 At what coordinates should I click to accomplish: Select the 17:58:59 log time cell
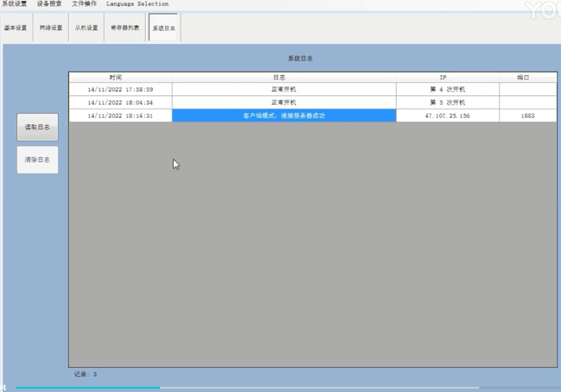[120, 89]
